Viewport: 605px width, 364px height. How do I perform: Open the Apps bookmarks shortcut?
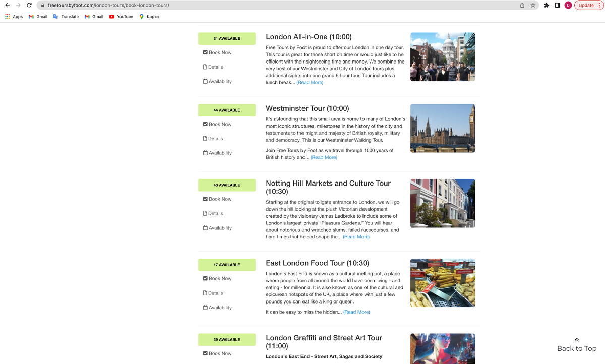point(14,16)
